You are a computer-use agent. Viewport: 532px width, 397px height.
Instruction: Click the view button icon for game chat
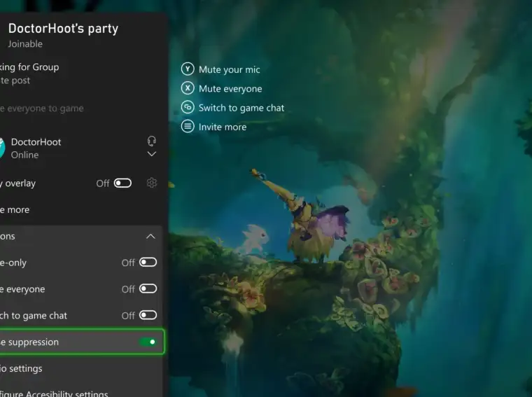click(188, 107)
